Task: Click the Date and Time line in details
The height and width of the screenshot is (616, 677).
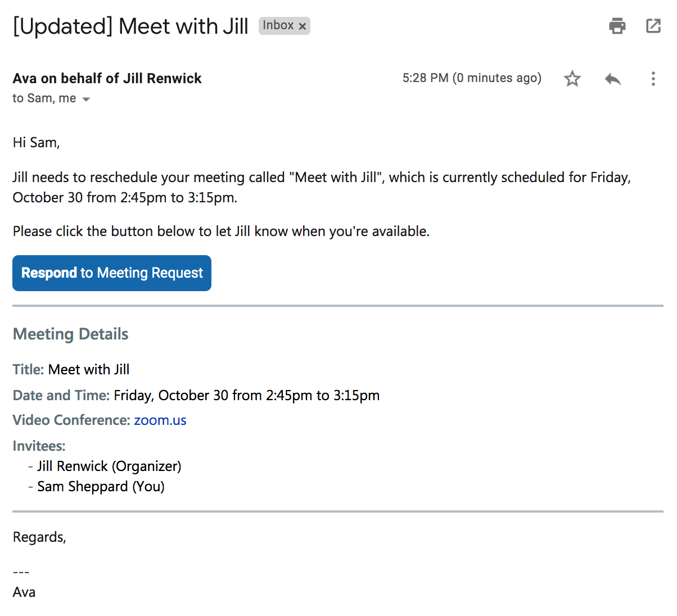Action: [196, 396]
